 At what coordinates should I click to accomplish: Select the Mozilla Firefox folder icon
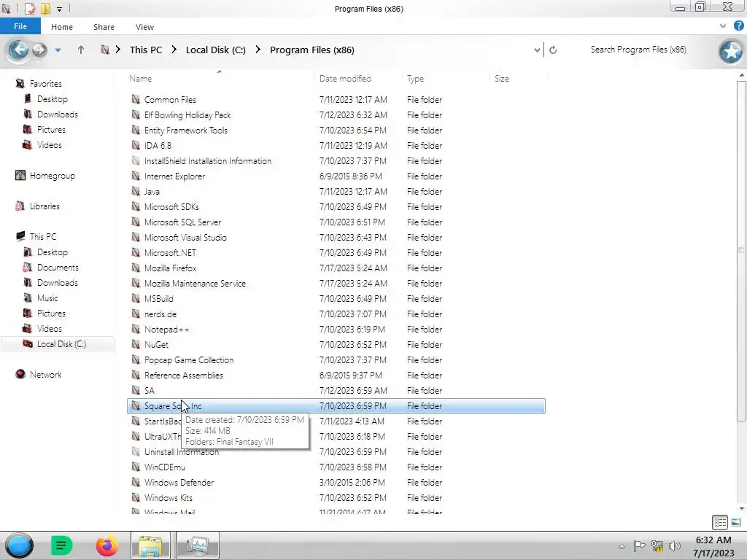click(x=136, y=268)
